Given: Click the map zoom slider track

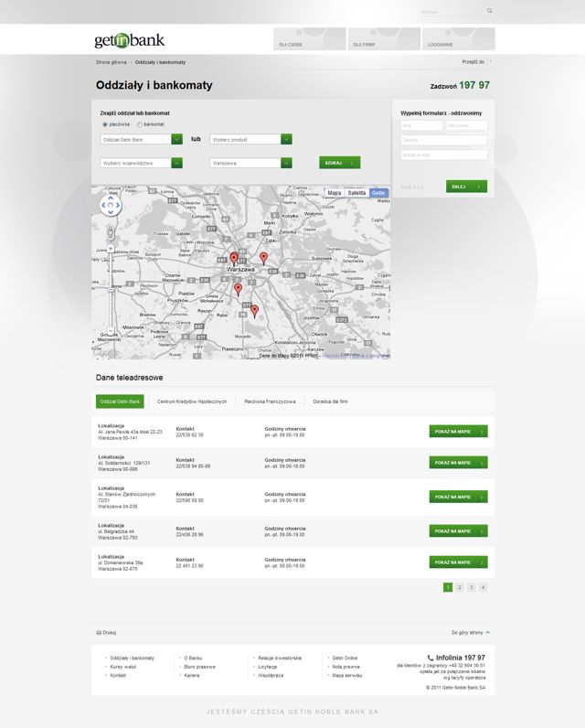Looking at the screenshot, I should [111, 290].
